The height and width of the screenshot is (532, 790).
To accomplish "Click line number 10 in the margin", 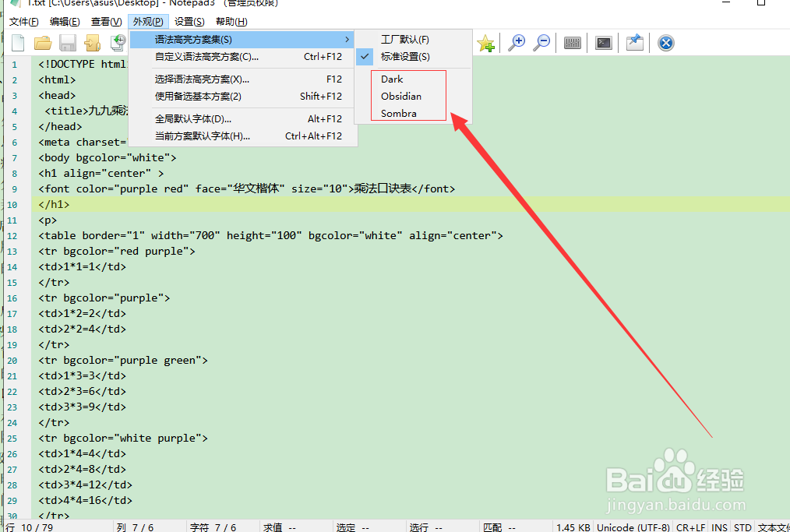I will 12,205.
